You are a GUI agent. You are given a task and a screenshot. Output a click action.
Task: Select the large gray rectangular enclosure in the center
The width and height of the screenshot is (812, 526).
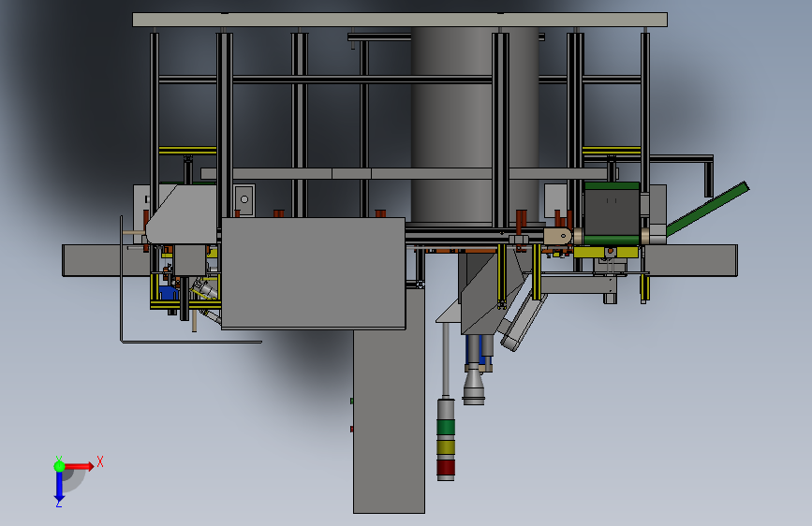pyautogui.click(x=314, y=273)
